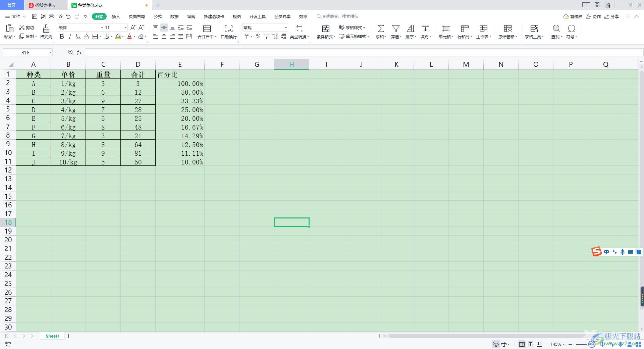Click the Save icon in quick access toolbar
The width and height of the screenshot is (644, 349).
(x=35, y=16)
